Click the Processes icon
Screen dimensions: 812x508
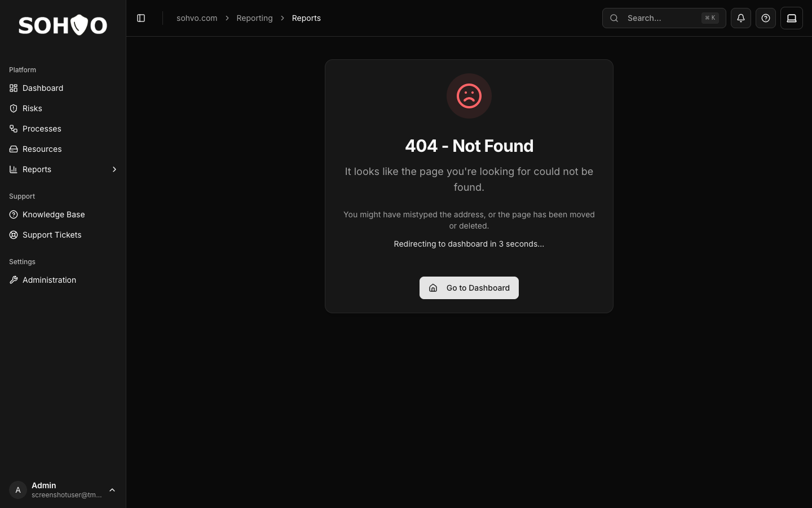pos(14,129)
